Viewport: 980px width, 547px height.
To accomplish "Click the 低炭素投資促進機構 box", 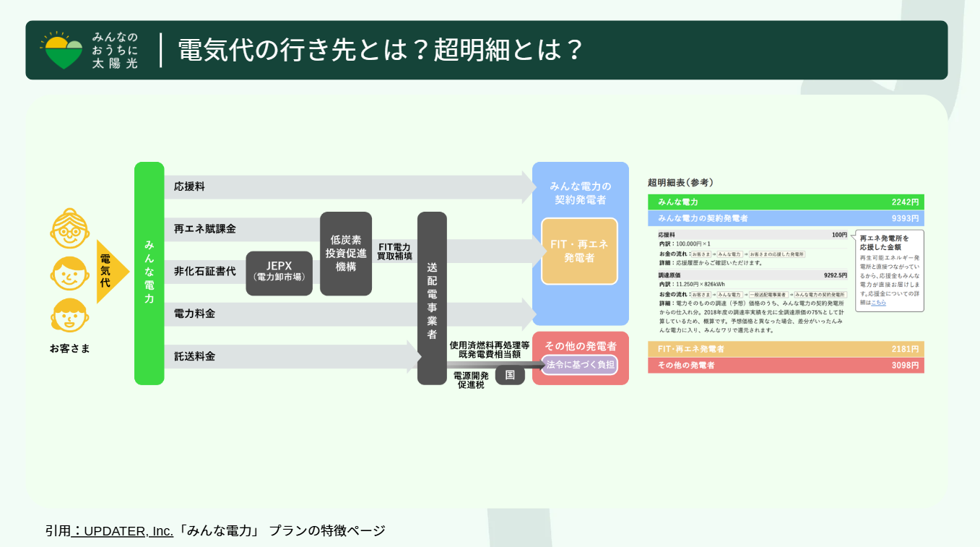I will [x=346, y=254].
